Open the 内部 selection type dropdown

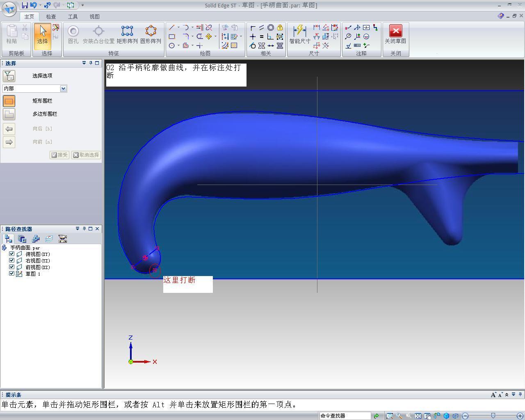[x=63, y=89]
